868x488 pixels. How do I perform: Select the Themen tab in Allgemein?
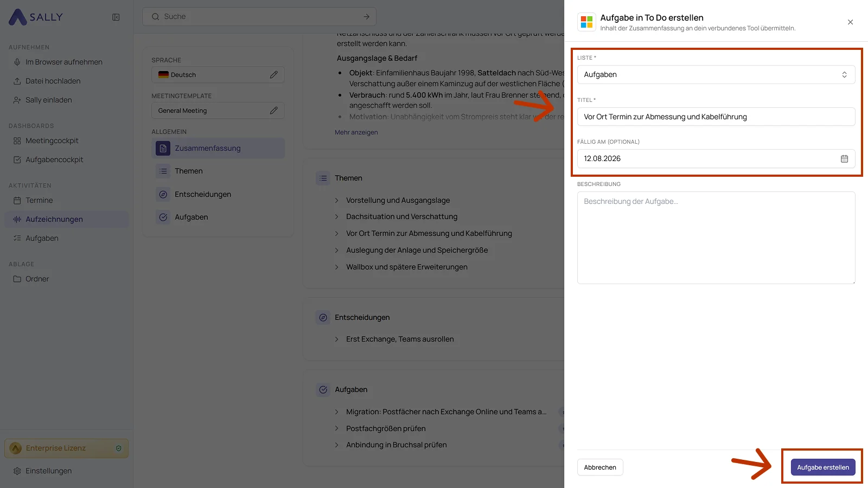[x=218, y=171]
